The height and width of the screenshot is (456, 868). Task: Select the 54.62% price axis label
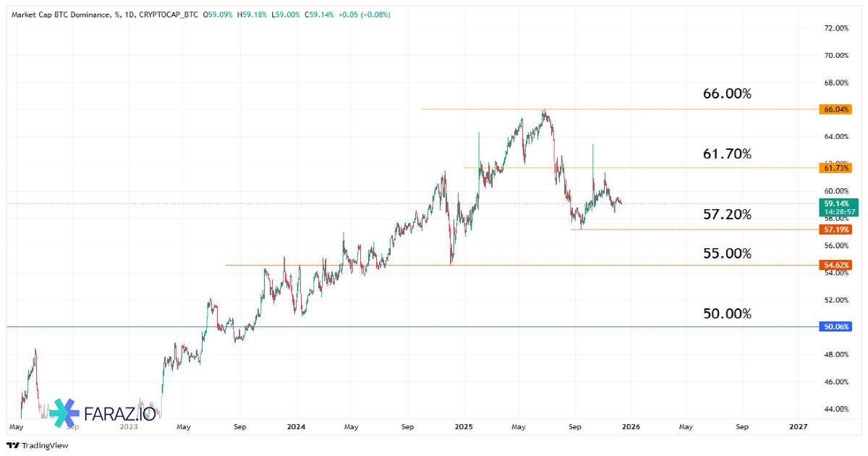836,265
